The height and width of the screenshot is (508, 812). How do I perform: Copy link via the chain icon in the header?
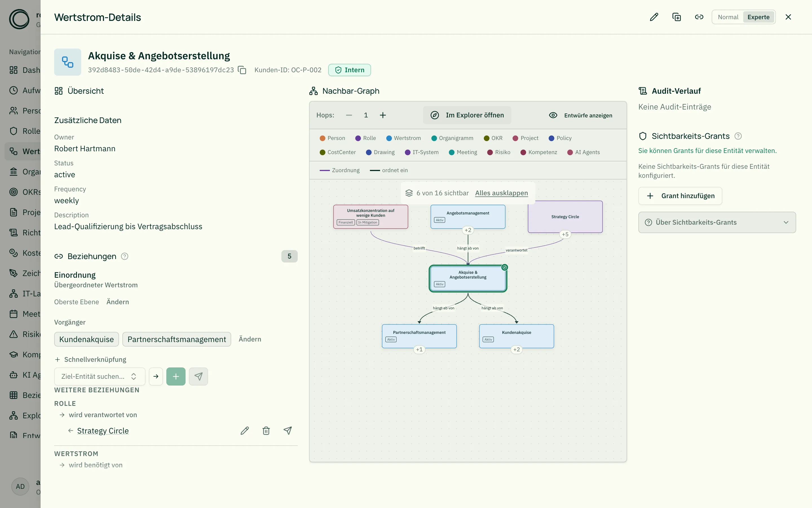click(x=699, y=17)
